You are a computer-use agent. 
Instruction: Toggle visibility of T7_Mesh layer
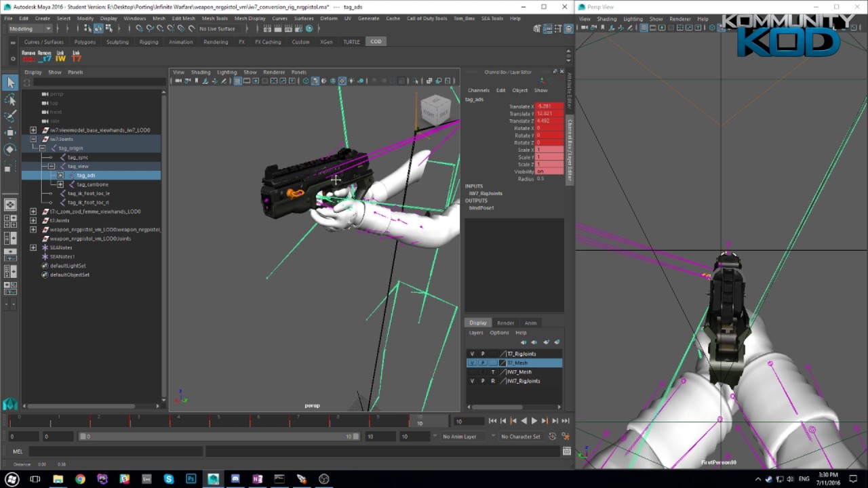tap(472, 363)
